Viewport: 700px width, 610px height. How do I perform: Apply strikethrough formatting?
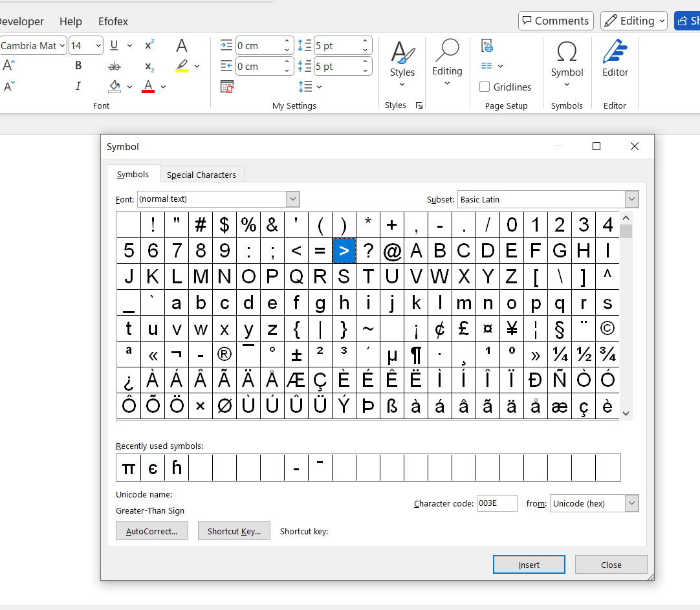(115, 67)
